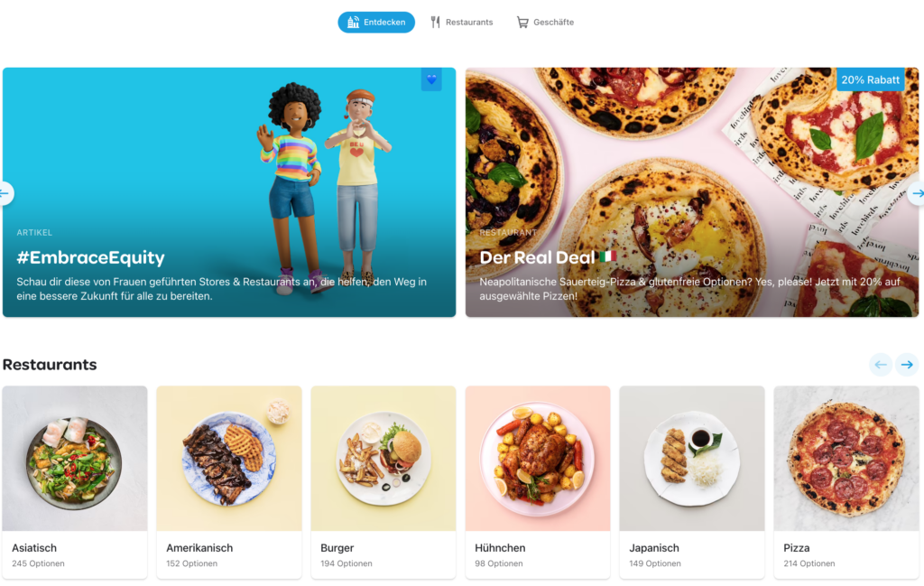Pick the Japanisch category card
This screenshot has height=586, width=924.
coord(692,482)
